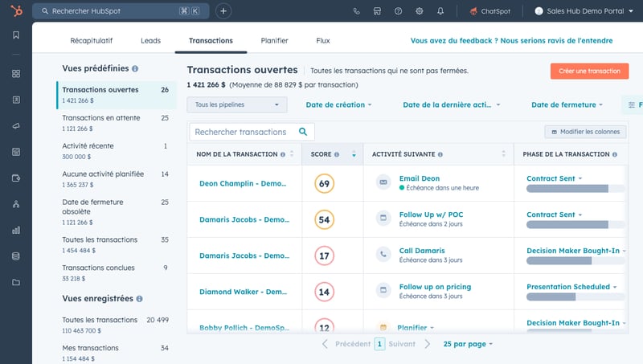Open the notifications bell icon
The image size is (643, 364).
440,11
